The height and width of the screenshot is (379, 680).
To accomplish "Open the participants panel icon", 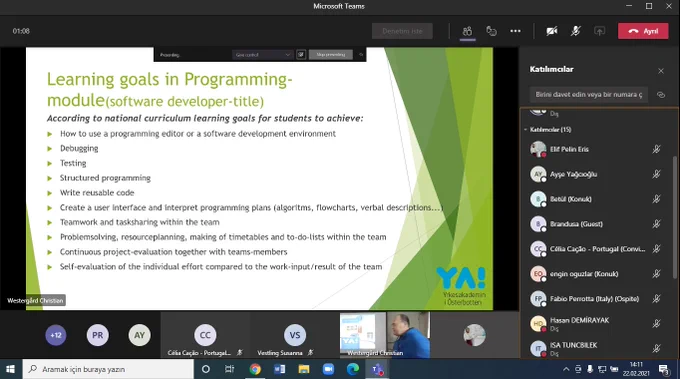I will [x=467, y=31].
